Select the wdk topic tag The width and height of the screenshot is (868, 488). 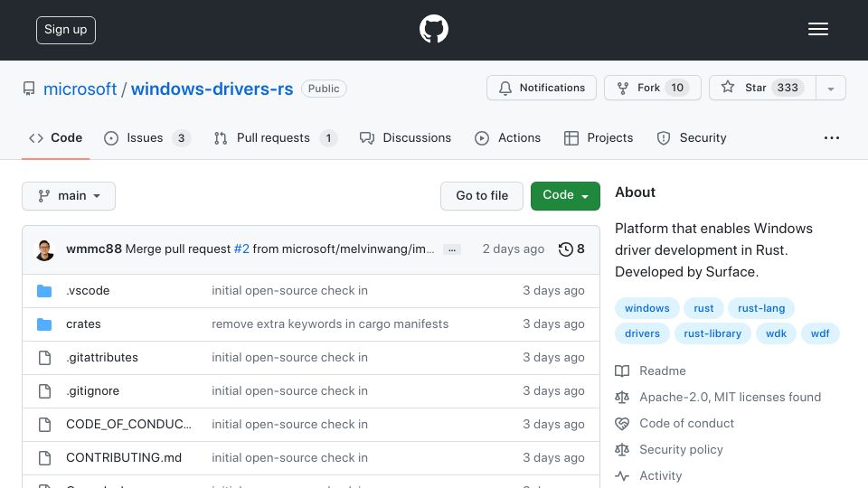click(776, 333)
